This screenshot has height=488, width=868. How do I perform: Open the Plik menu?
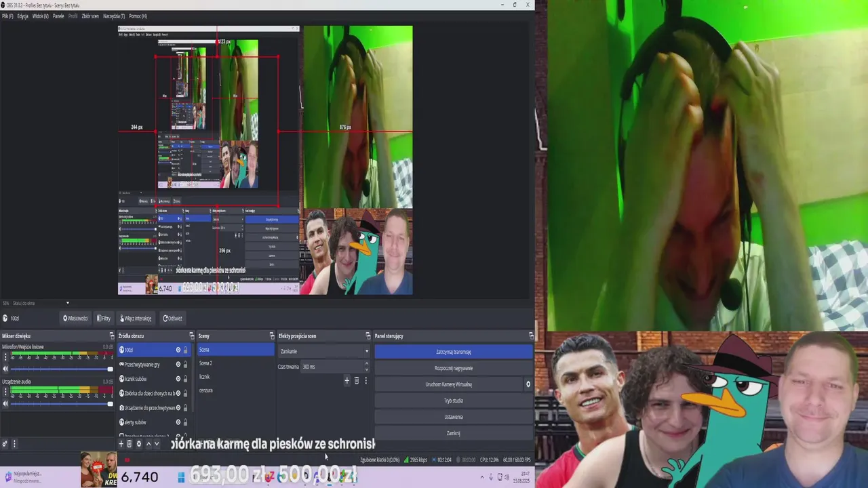click(x=7, y=16)
